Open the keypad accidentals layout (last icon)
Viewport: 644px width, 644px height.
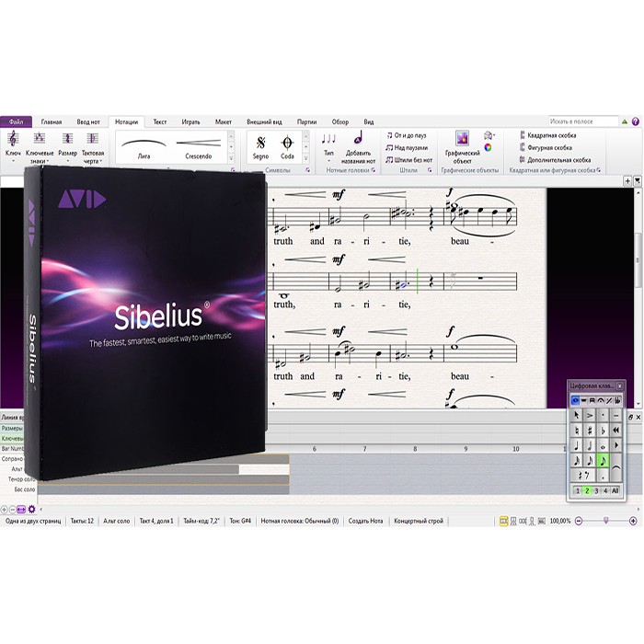click(x=617, y=400)
